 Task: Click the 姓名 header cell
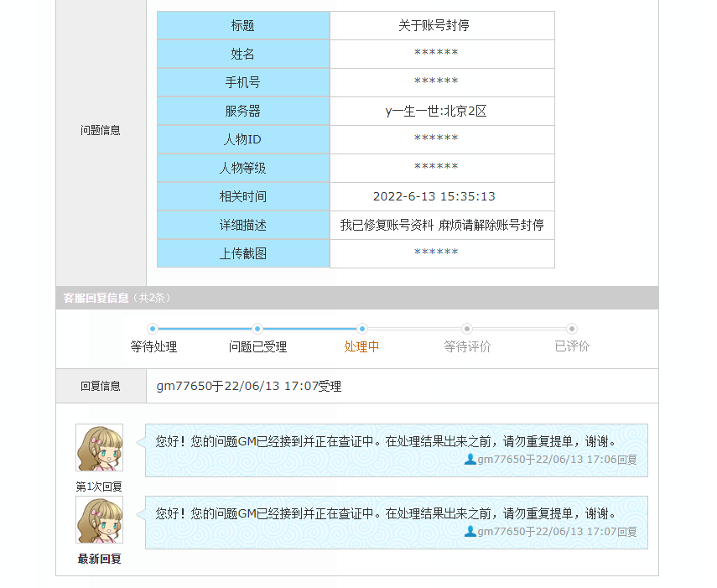pyautogui.click(x=243, y=54)
